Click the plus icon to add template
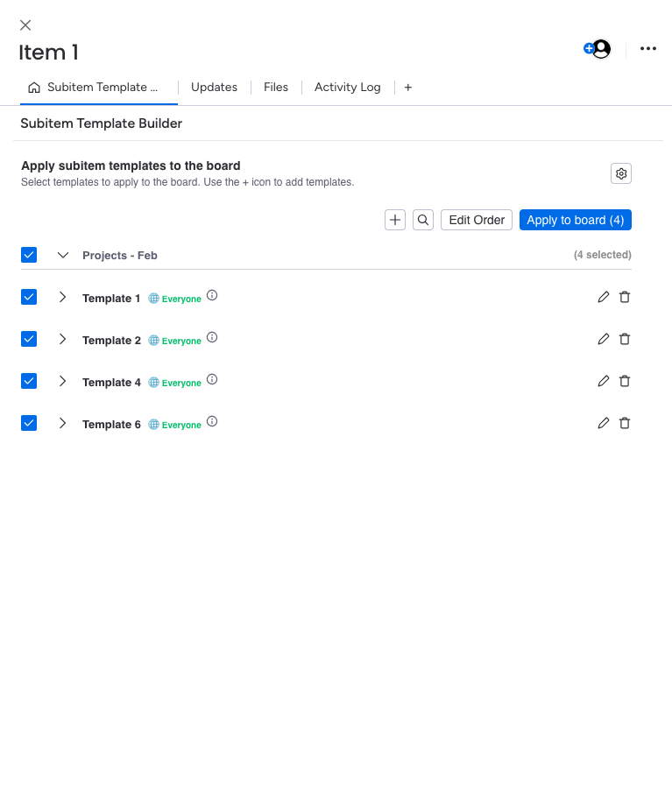672x789 pixels. point(395,220)
